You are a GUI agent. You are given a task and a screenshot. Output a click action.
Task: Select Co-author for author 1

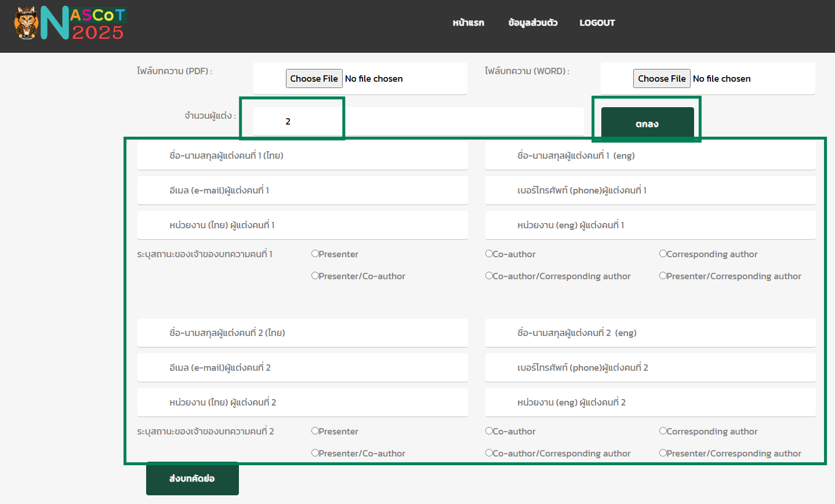[489, 254]
